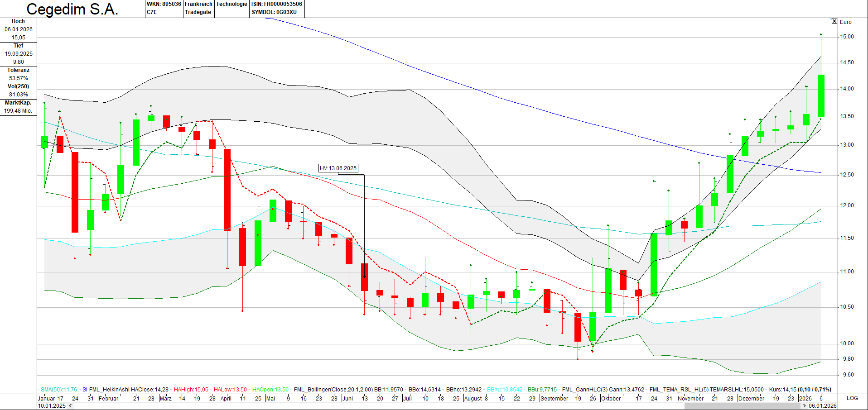The image size is (868, 410).
Task: Click left scroll arrow beside 10.01.2025
Action: pos(70,406)
